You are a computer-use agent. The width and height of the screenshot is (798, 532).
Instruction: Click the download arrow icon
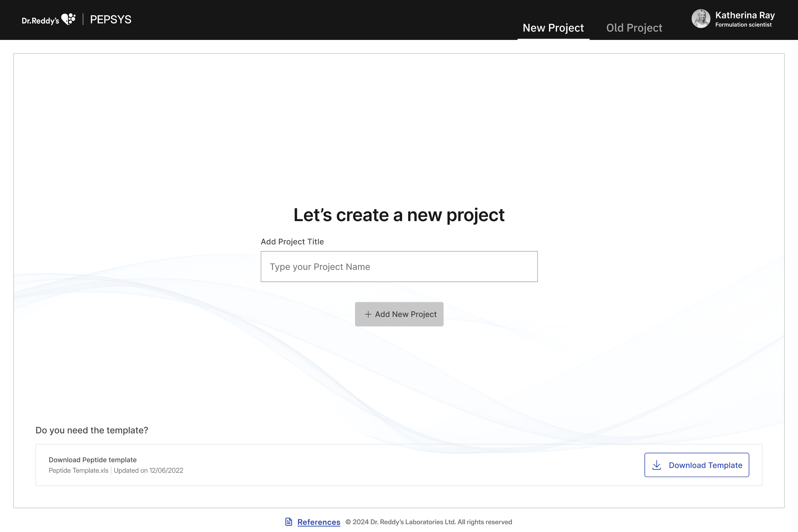point(657,465)
